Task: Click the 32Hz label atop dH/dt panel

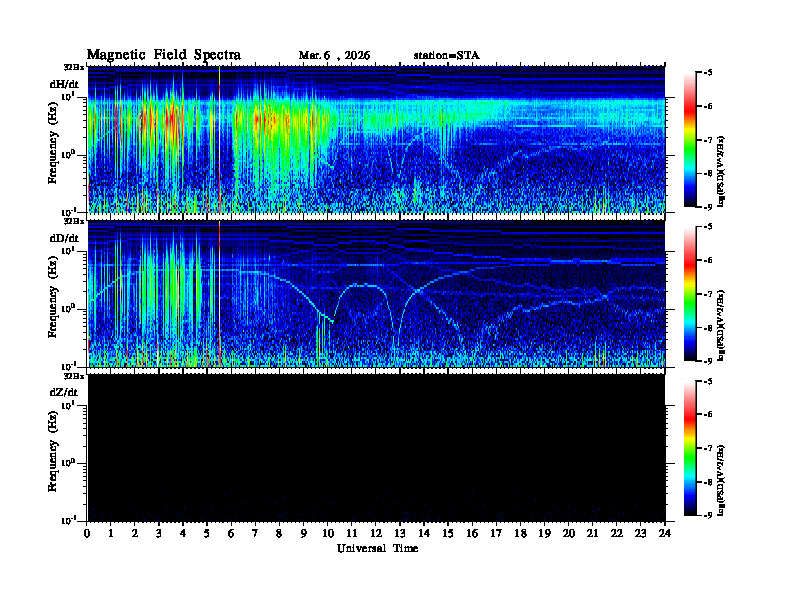Action: 74,67
